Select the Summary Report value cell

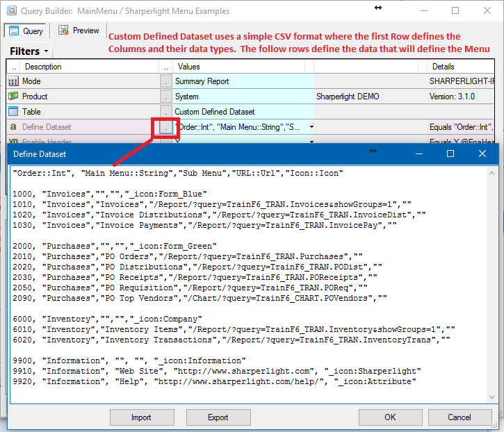pos(243,81)
